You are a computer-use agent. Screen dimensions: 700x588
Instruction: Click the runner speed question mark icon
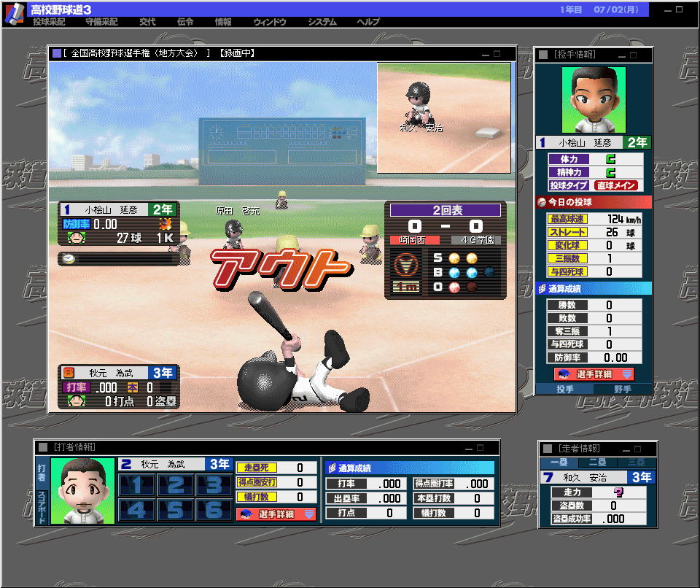coord(618,492)
